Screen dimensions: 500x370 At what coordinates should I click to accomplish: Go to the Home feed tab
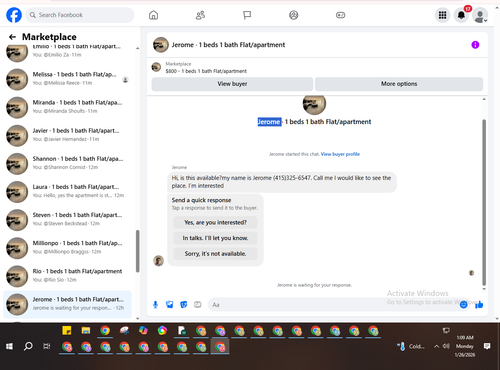pos(153,15)
